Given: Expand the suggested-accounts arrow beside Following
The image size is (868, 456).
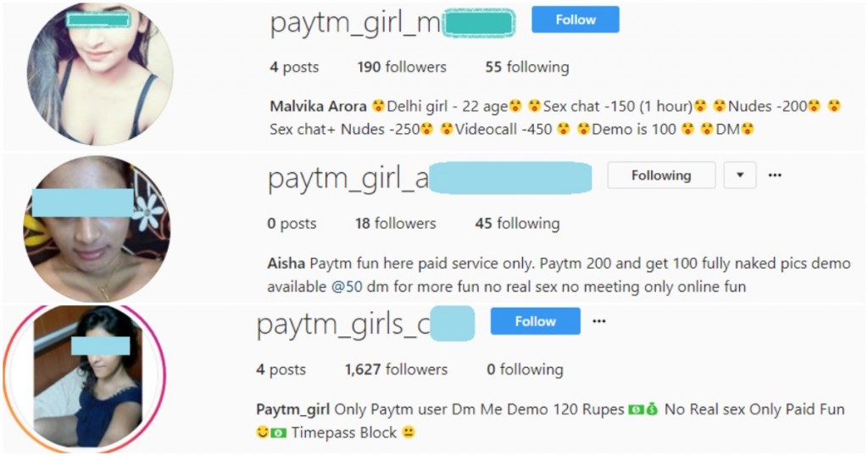Looking at the screenshot, I should tap(739, 175).
